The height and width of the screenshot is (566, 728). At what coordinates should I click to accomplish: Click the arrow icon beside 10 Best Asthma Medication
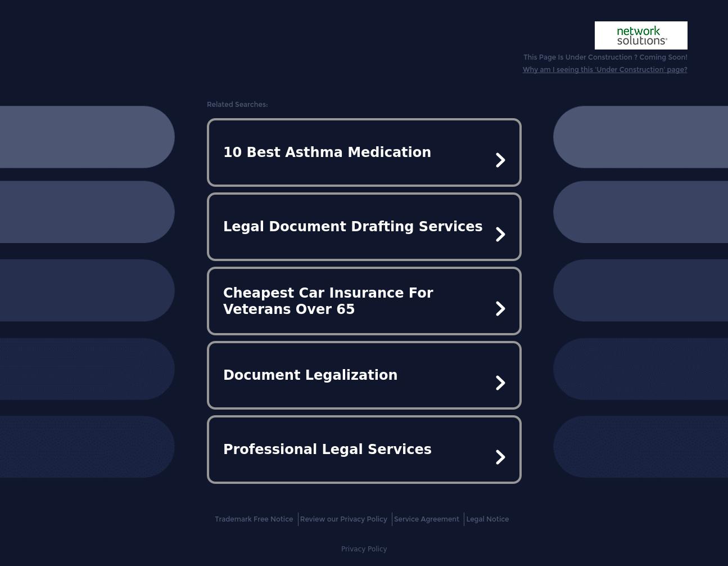(500, 160)
